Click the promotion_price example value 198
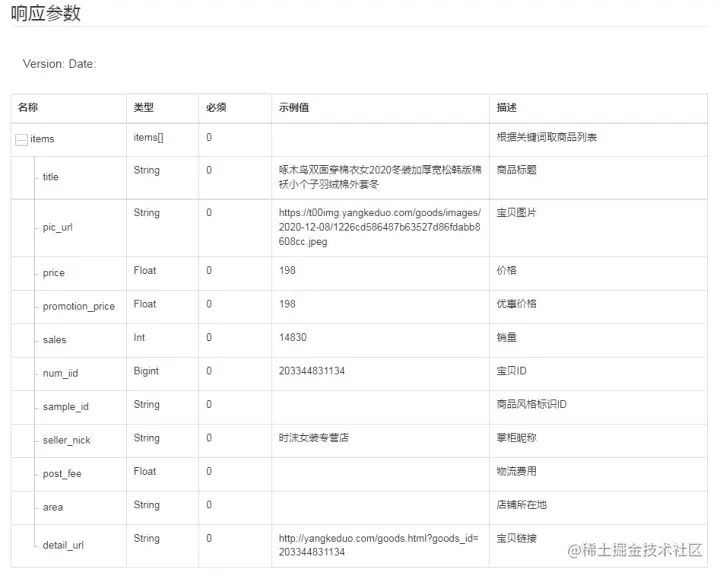720x576 pixels. click(287, 304)
